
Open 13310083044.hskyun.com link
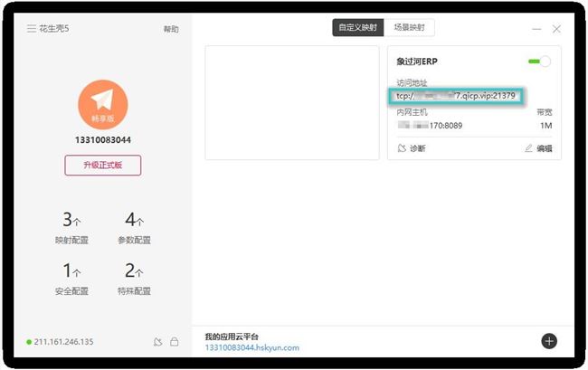252,348
